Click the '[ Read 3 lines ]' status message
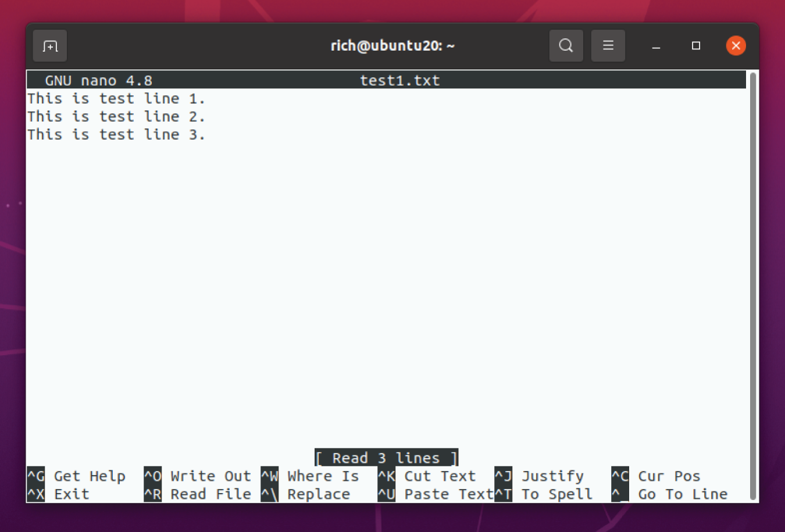This screenshot has height=532, width=785. click(x=386, y=458)
